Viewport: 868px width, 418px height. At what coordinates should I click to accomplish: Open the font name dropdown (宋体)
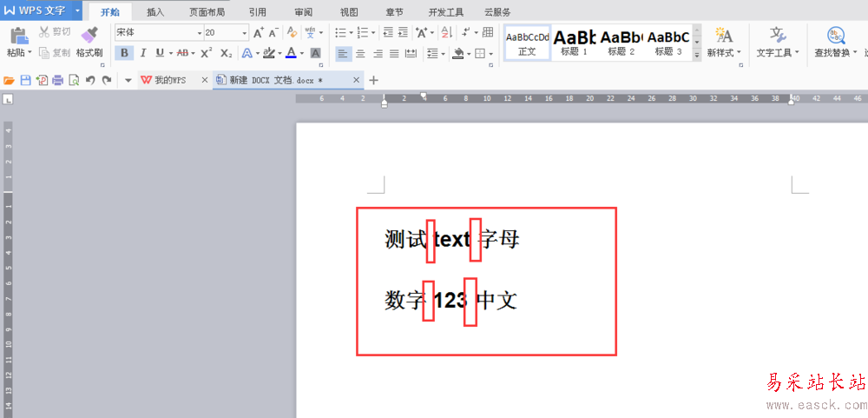click(195, 32)
